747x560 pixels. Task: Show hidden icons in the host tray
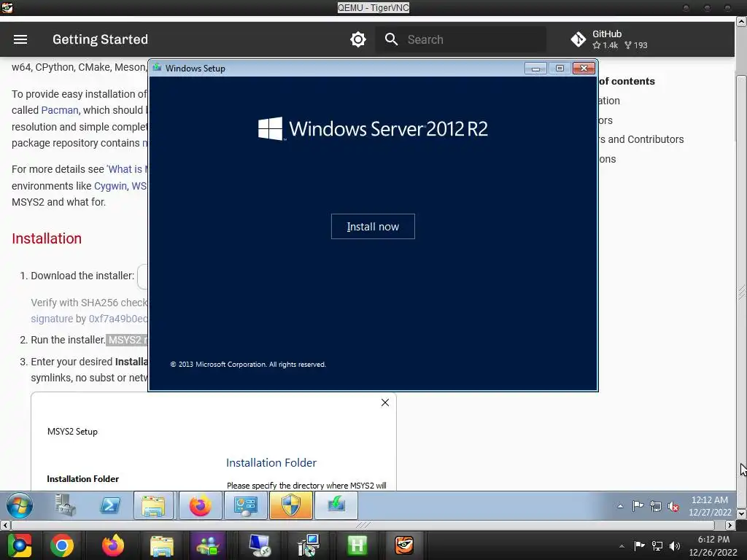(622, 546)
